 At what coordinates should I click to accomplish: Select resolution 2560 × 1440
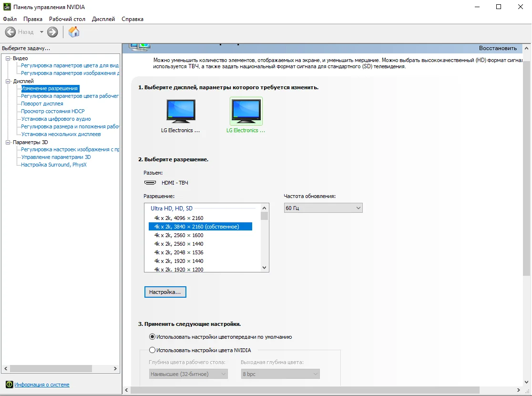(200, 244)
